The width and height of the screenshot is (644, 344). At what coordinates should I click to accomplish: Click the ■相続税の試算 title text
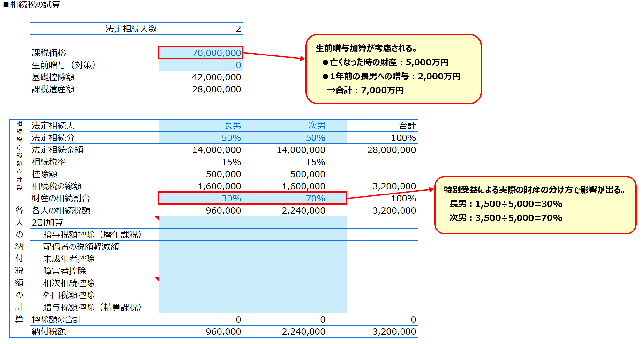[32, 5]
